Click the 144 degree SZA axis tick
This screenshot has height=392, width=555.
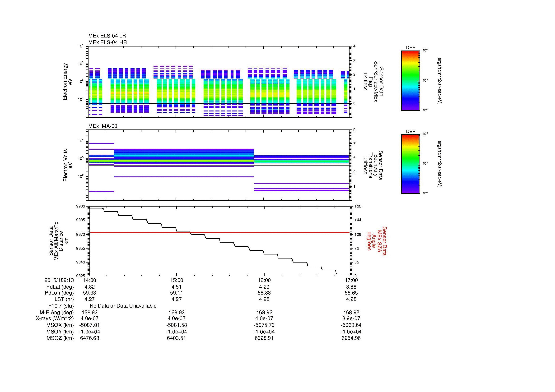coord(358,220)
